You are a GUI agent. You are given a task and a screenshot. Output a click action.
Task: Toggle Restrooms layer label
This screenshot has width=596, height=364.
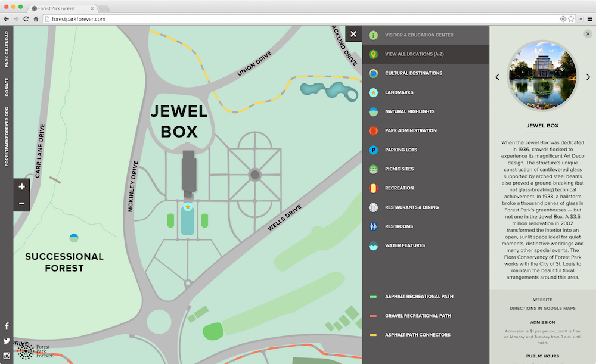pyautogui.click(x=399, y=226)
